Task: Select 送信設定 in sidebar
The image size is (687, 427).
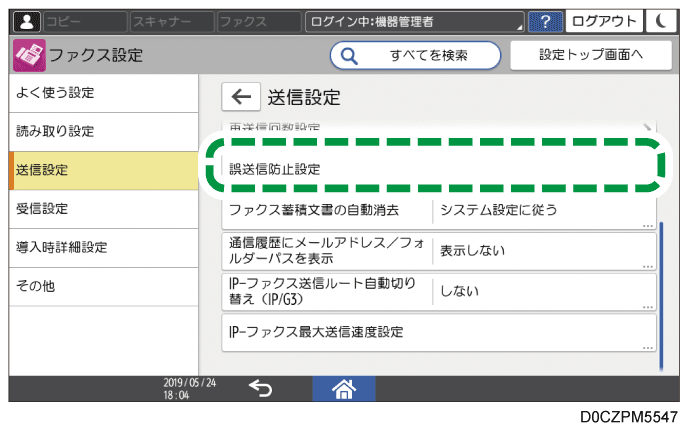Action: point(103,170)
